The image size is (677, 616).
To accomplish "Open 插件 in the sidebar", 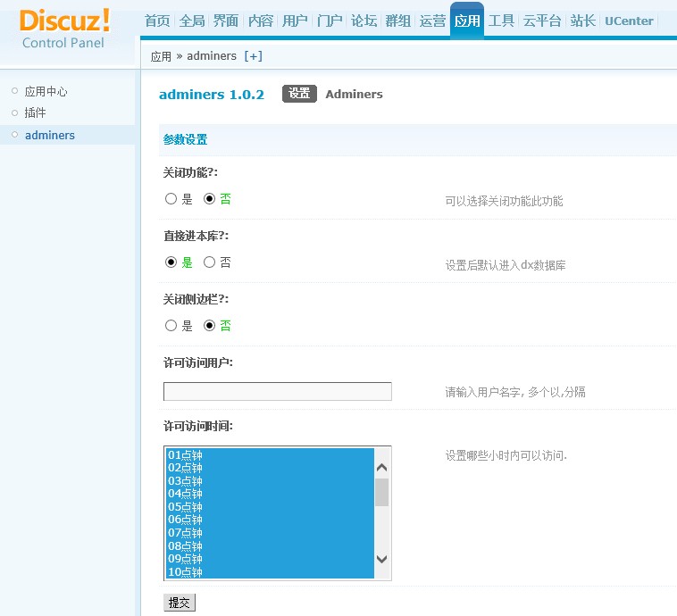I will (35, 112).
